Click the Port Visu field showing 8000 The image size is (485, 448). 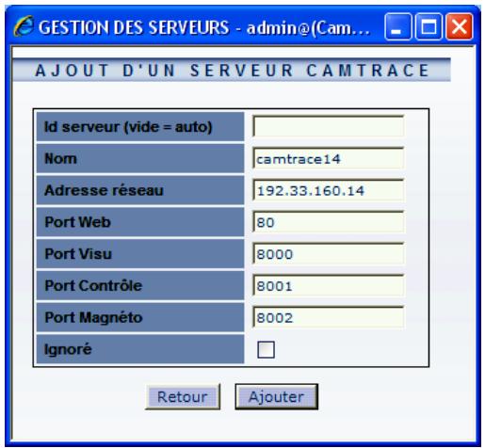point(329,254)
